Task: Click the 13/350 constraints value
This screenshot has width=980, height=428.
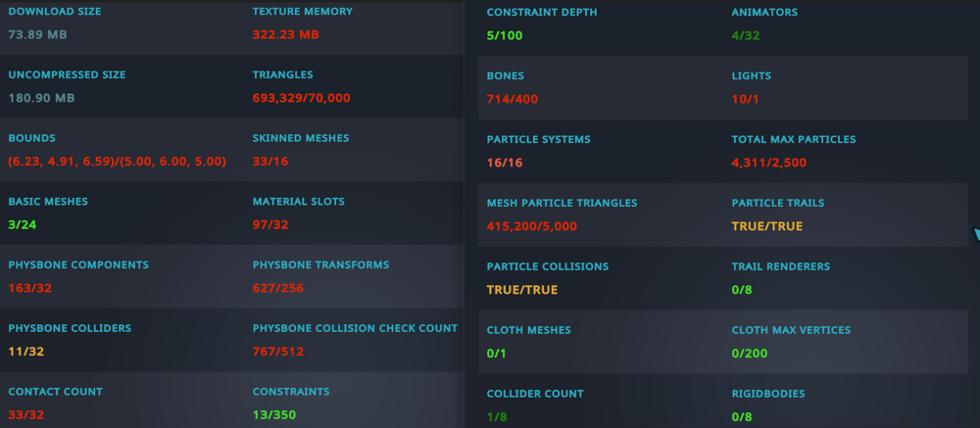Action: point(274,415)
